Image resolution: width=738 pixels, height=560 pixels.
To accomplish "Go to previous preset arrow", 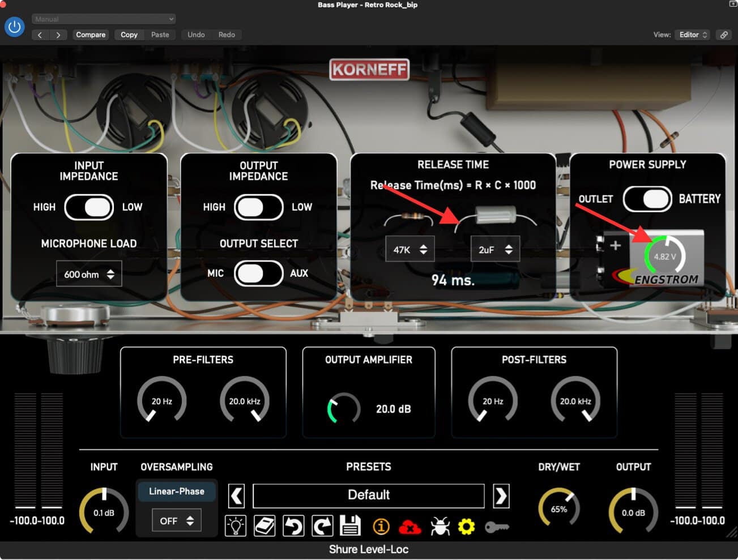I will (237, 496).
